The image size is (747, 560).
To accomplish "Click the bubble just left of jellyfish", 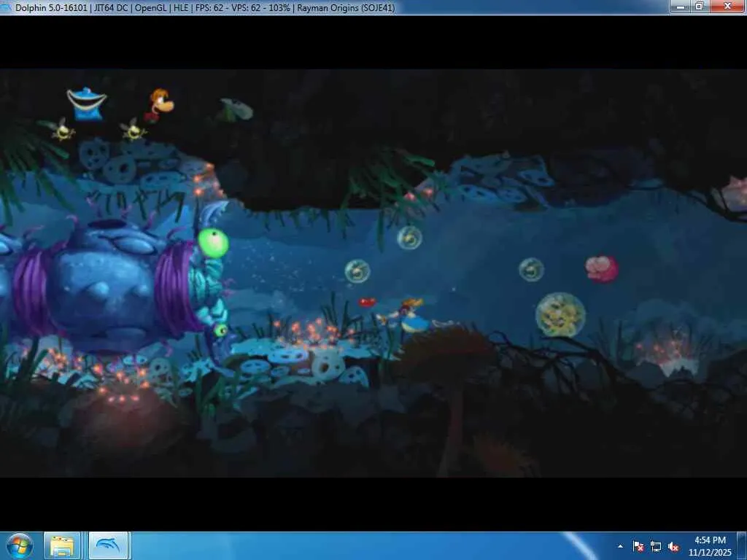I will [x=532, y=270].
